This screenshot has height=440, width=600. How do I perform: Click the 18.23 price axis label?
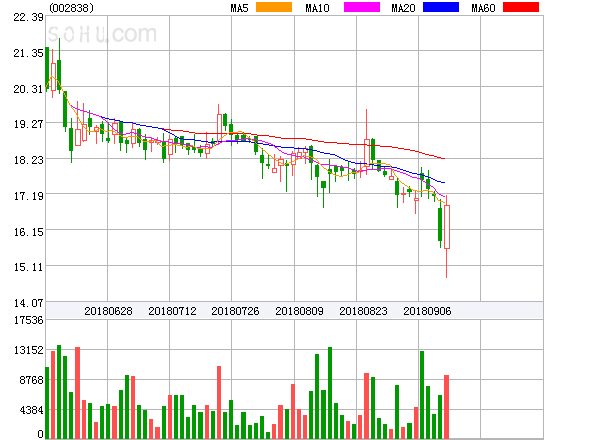[x=28, y=160]
